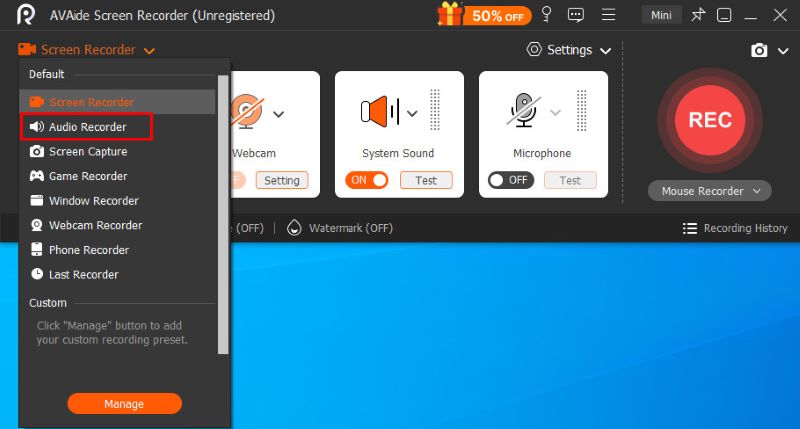The height and width of the screenshot is (429, 800).
Task: Turn off the System Sound toggle
Action: (x=366, y=180)
